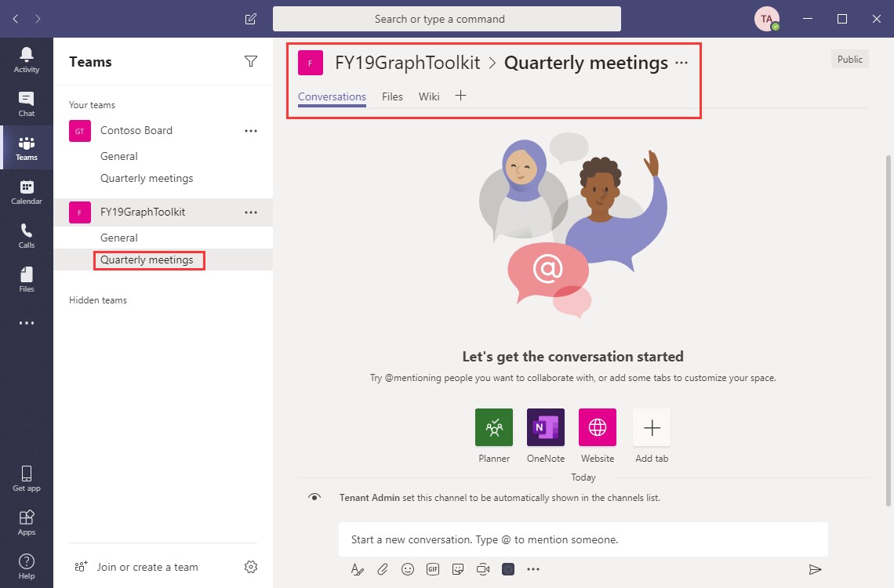Open the Apps store
The image size is (894, 588).
[x=26, y=522]
